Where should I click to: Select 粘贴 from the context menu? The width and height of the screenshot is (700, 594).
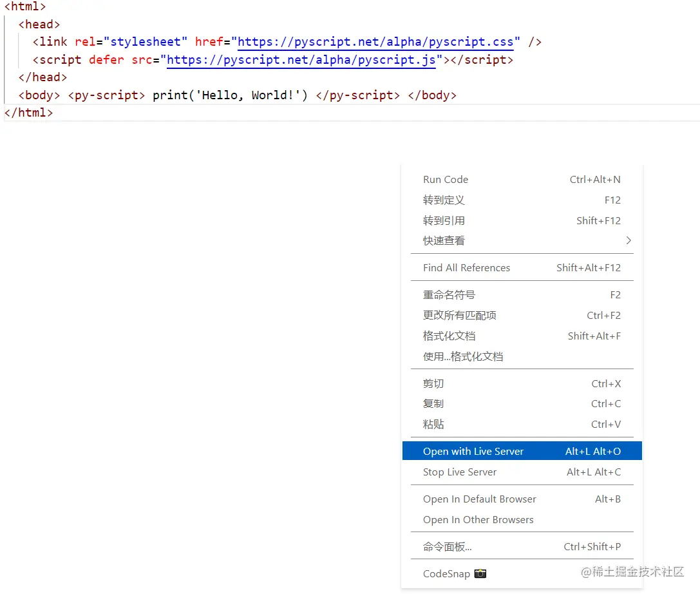(522, 425)
